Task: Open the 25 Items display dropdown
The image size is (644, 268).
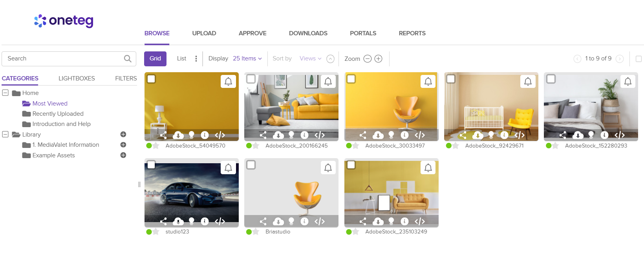Action: click(247, 58)
